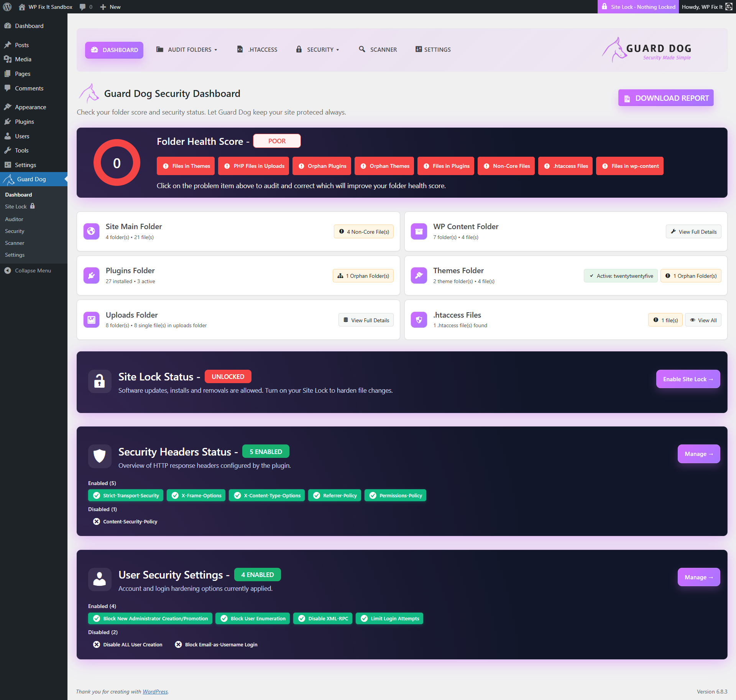The height and width of the screenshot is (700, 736).
Task: Click the WordPress logo in admin bar
Action: (x=7, y=7)
